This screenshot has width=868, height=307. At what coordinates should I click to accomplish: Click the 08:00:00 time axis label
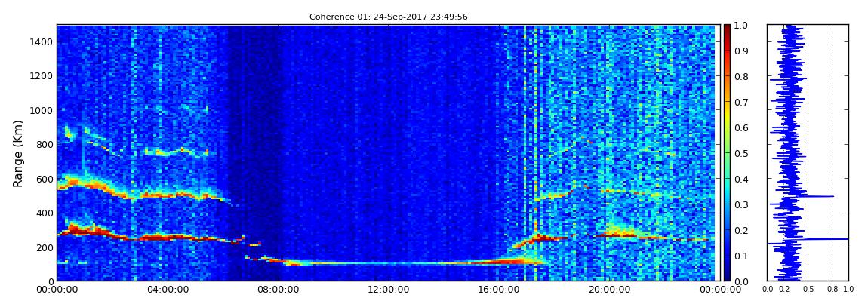[276, 290]
